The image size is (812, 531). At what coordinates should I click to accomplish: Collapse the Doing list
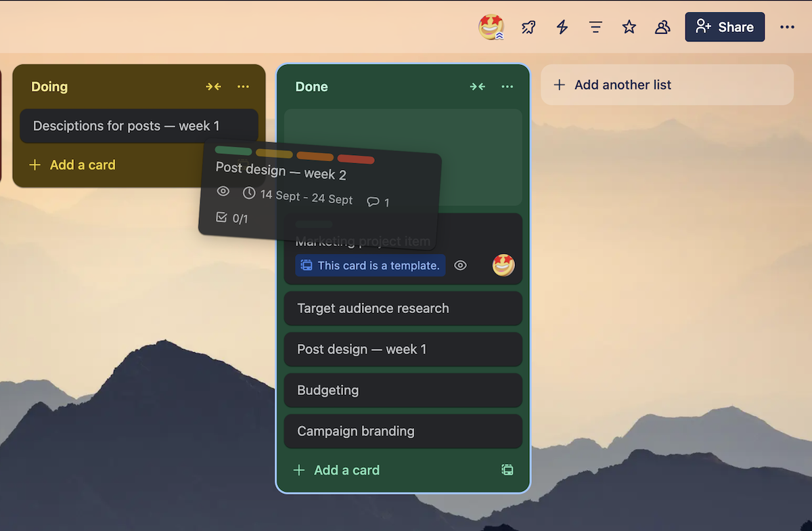click(213, 87)
